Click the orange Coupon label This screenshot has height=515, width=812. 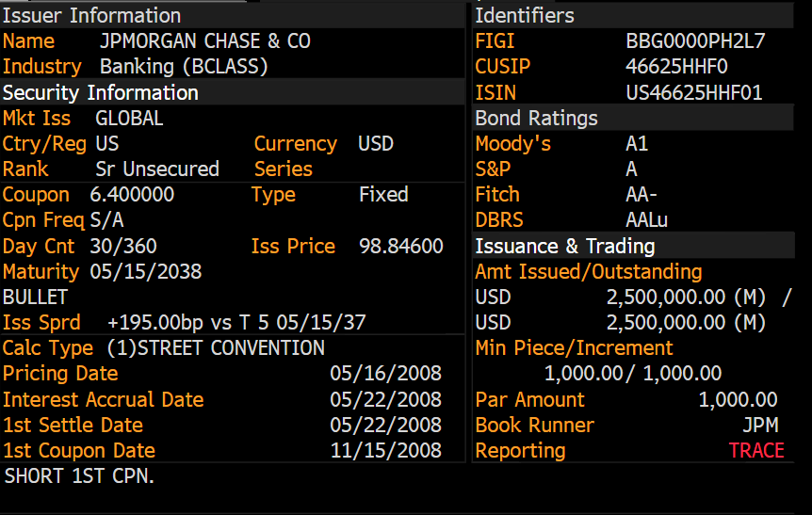[36, 195]
